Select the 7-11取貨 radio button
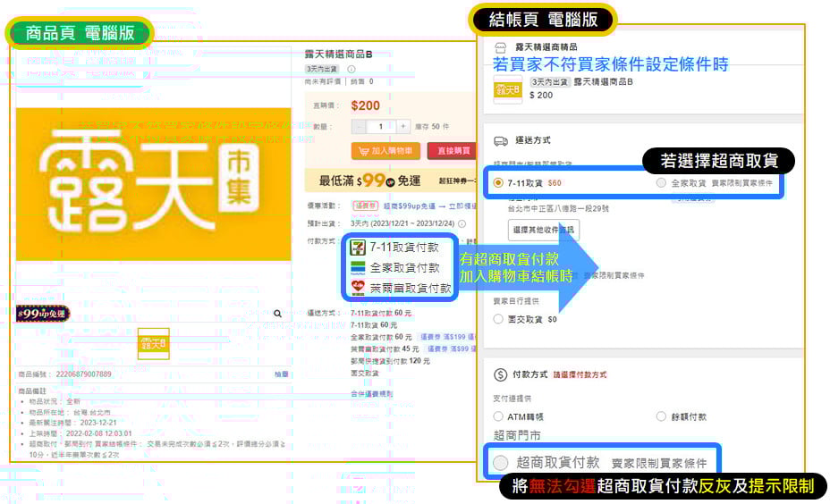This screenshot has height=504, width=830. [x=498, y=183]
